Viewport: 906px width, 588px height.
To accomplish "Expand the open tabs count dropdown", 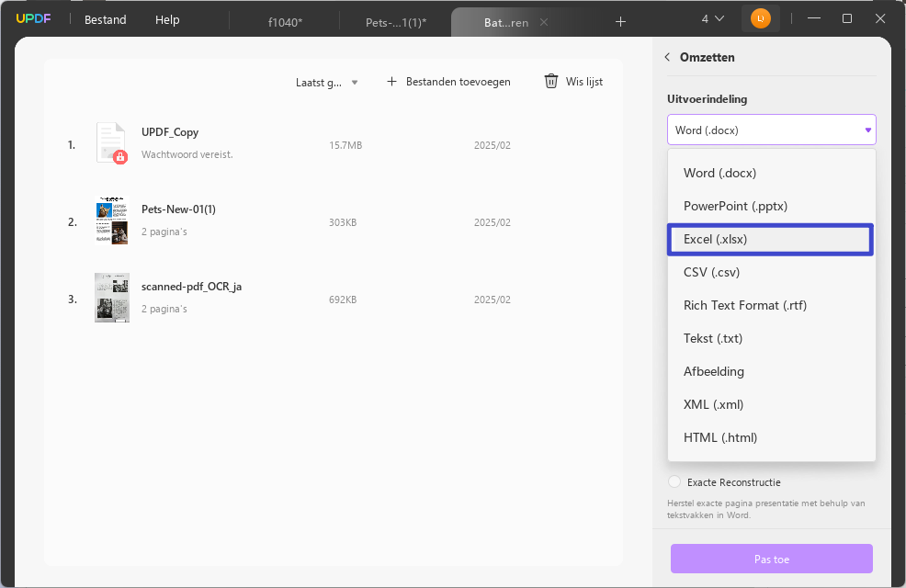I will tap(712, 19).
